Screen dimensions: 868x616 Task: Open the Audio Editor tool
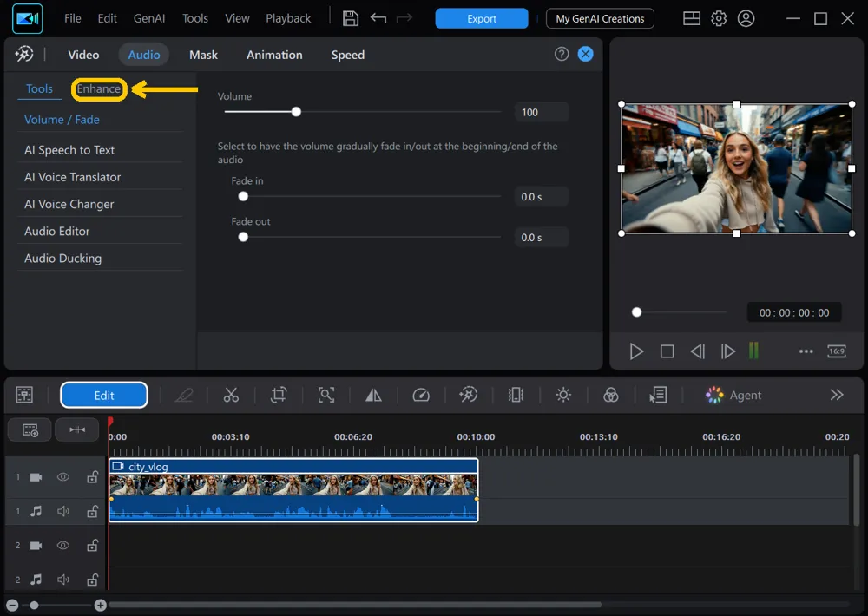[57, 232]
